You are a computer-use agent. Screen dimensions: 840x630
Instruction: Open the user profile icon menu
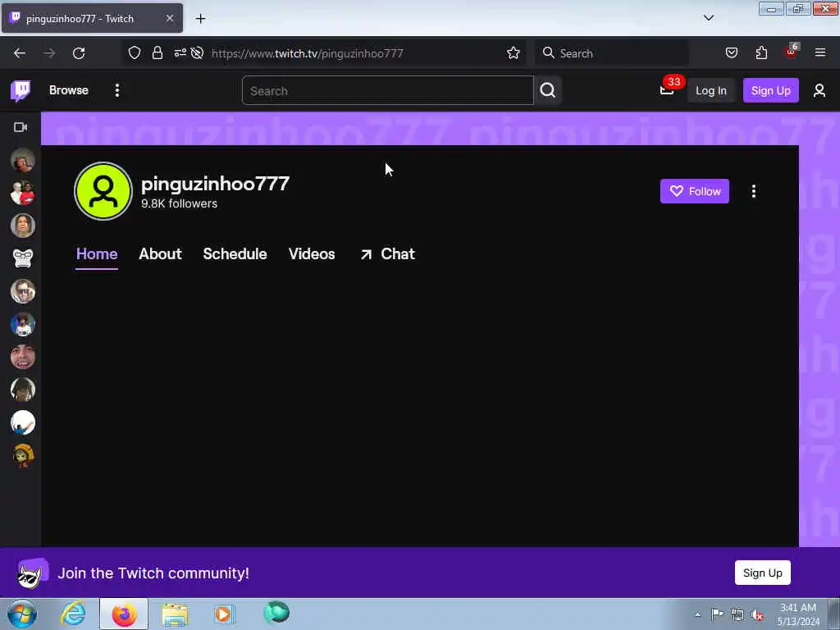(819, 90)
